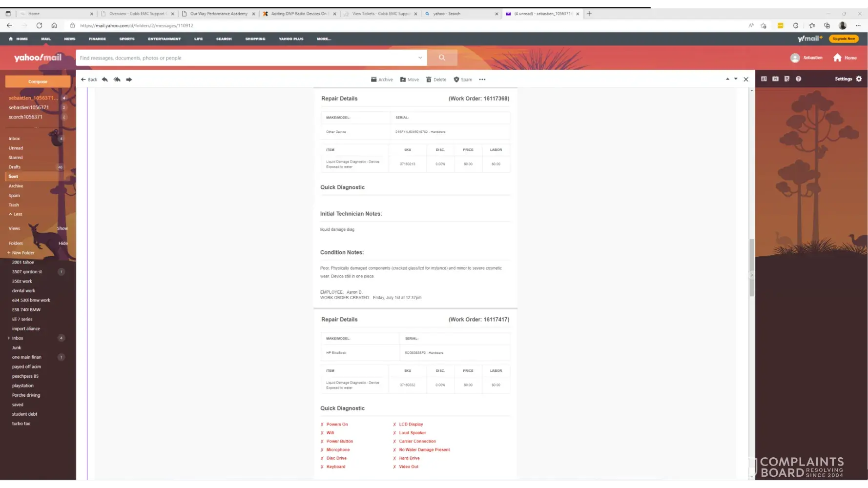Click the Compose button
This screenshot has width=868, height=488.
click(x=38, y=81)
